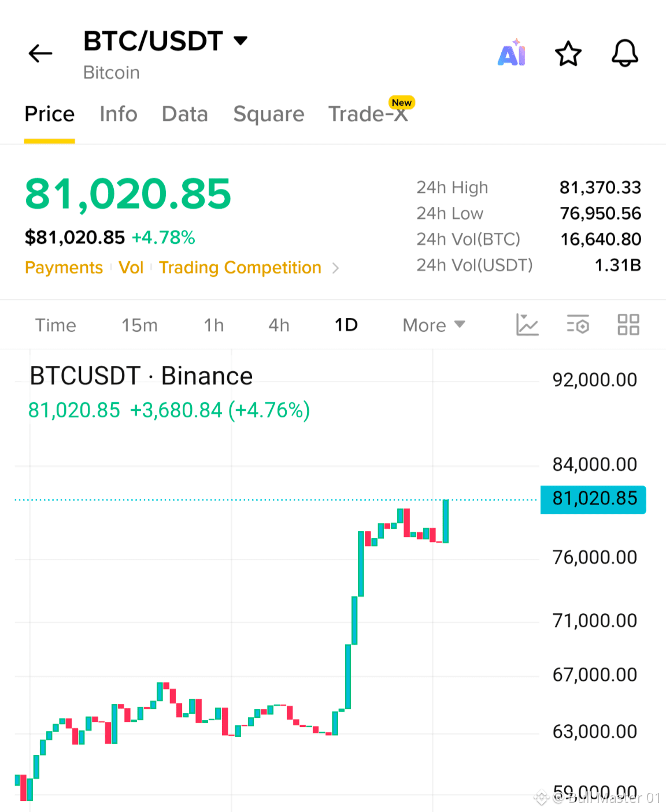
Task: Open the grid layout icon
Action: [x=628, y=325]
